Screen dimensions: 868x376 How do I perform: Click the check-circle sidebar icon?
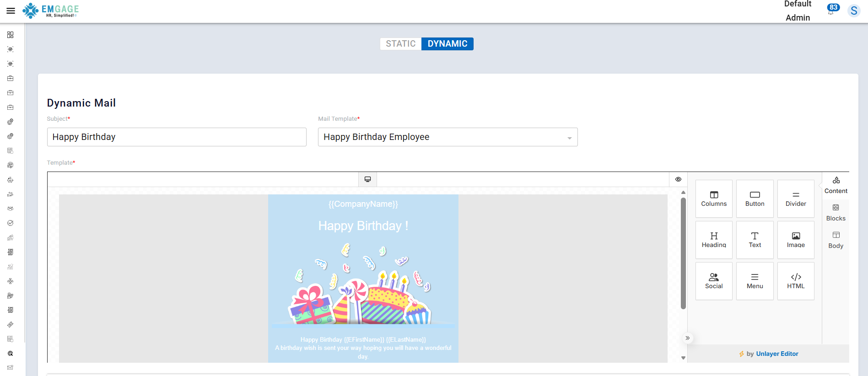pos(10,223)
